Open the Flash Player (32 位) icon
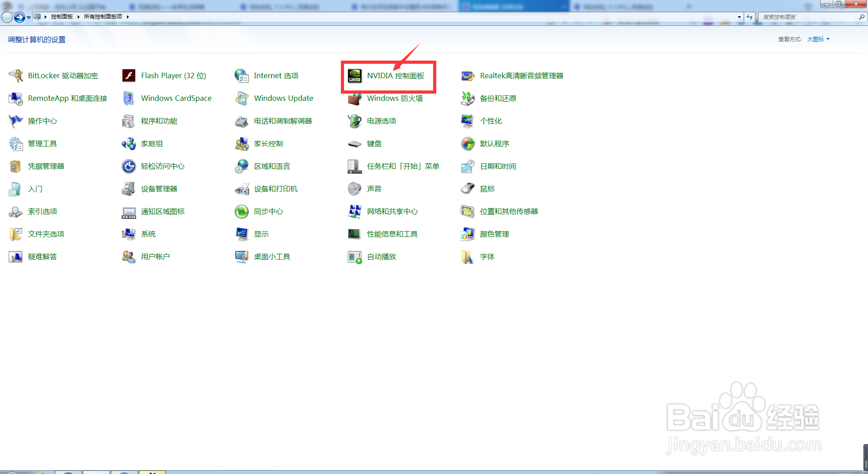The width and height of the screenshot is (868, 474). 129,76
